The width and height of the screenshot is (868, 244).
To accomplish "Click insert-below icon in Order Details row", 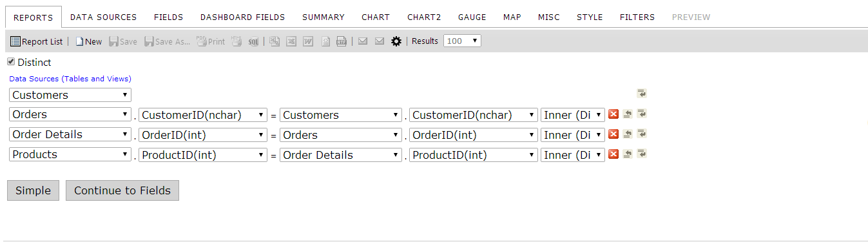I will [642, 134].
